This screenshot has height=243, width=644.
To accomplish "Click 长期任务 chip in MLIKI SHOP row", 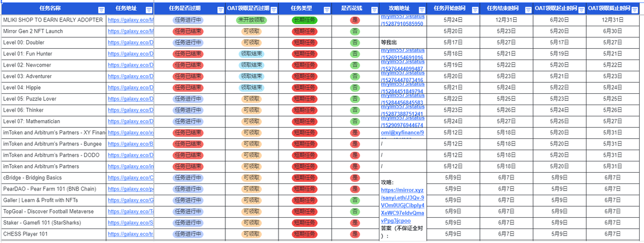I will click(304, 20).
